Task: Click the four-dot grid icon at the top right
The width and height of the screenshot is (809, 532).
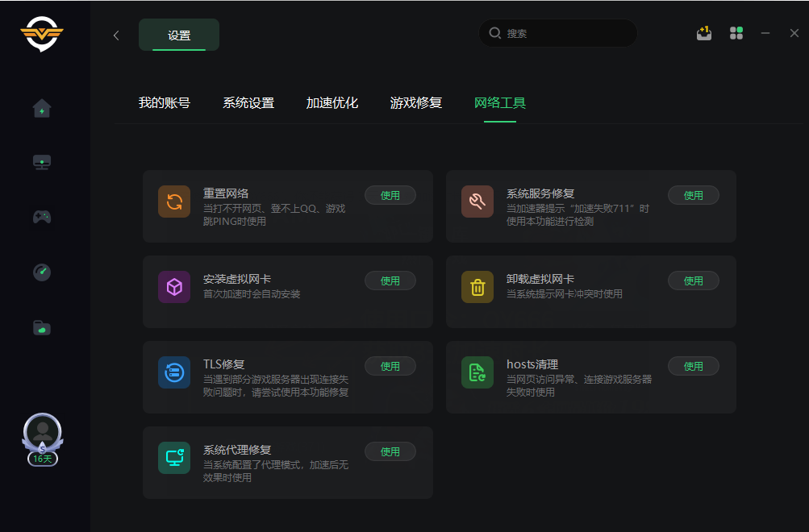Action: 736,33
